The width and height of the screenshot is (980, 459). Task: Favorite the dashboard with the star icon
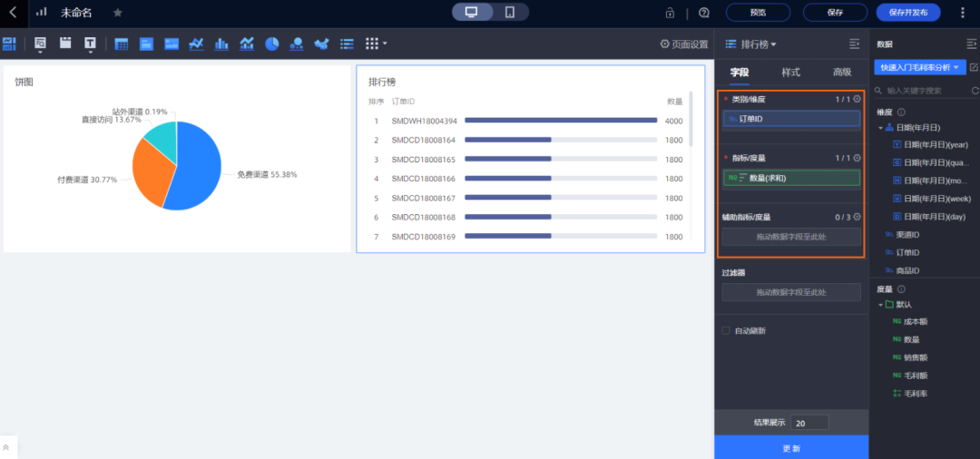tap(117, 13)
